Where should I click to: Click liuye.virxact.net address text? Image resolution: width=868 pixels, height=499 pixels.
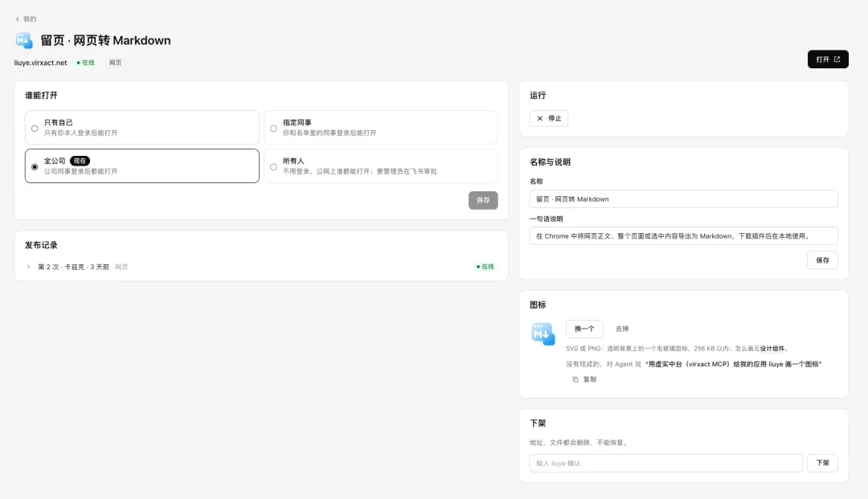(x=40, y=63)
